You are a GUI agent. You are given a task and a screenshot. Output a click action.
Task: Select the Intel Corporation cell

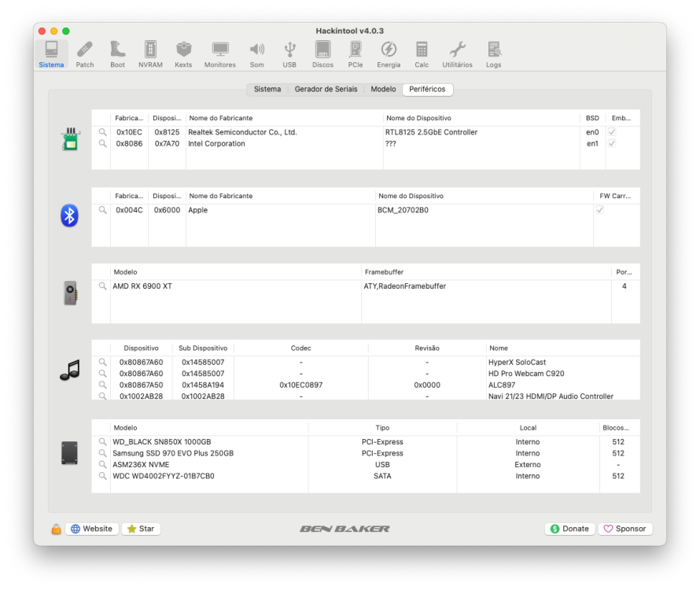click(x=216, y=143)
